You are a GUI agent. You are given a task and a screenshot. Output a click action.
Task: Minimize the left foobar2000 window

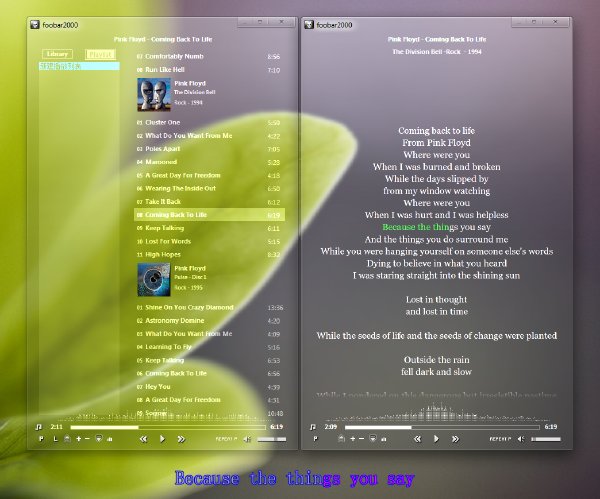tap(245, 22)
